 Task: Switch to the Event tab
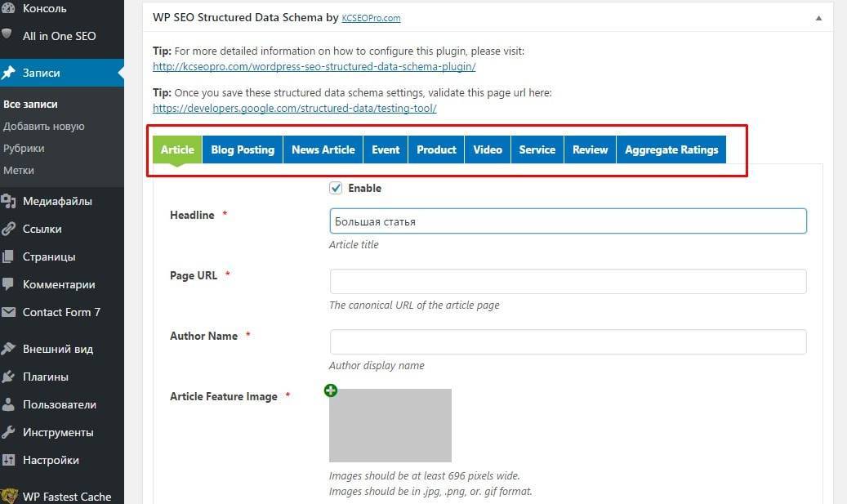(386, 149)
